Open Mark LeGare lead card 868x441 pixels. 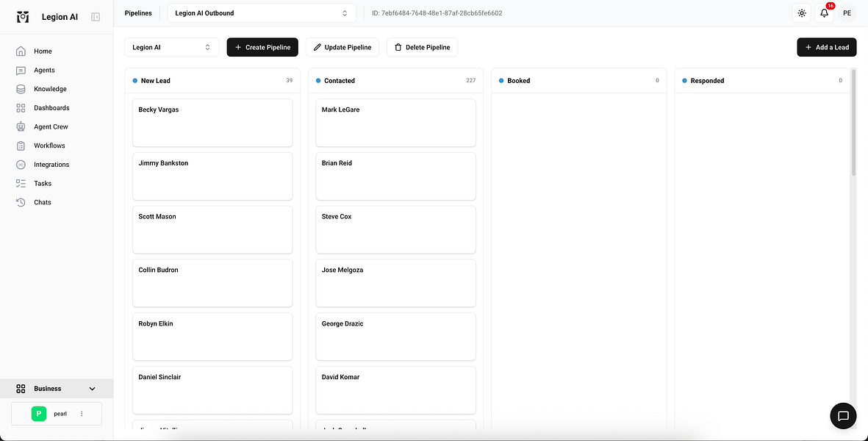tap(396, 123)
